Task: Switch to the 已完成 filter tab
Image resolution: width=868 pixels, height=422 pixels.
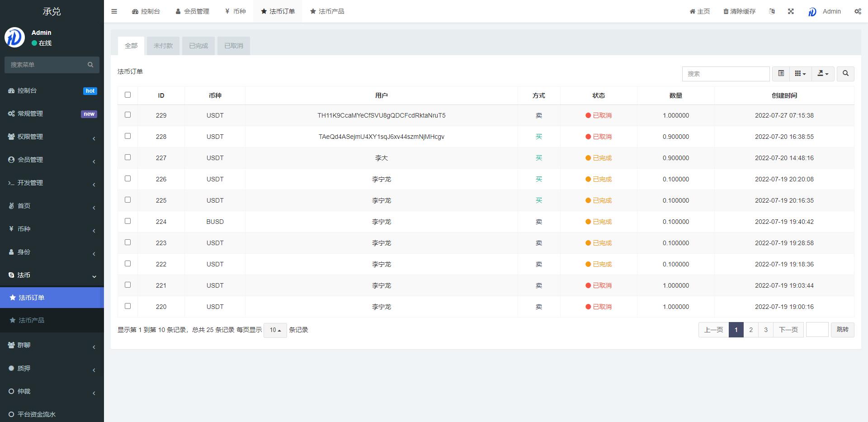Action: (x=198, y=46)
